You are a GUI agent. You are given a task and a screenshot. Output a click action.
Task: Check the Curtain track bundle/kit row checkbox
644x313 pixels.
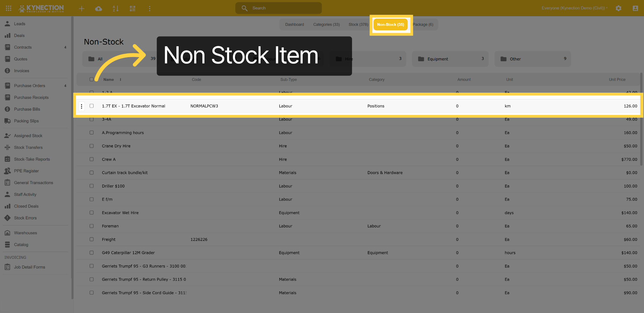(92, 172)
